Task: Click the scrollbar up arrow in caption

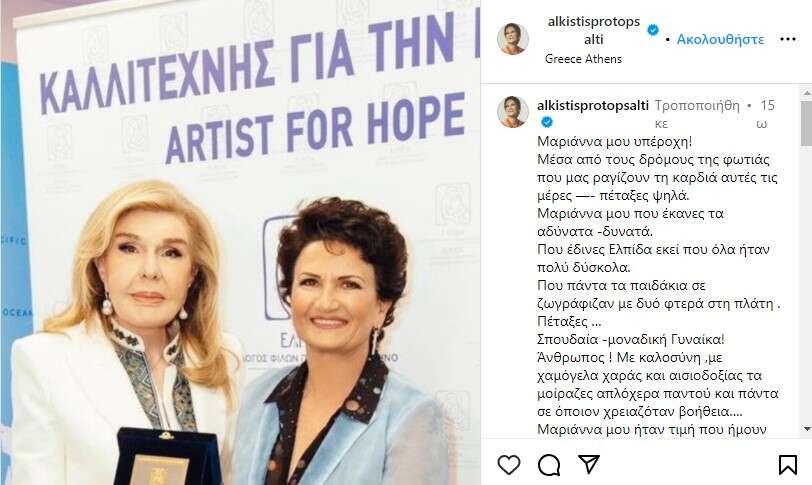Action: click(806, 93)
